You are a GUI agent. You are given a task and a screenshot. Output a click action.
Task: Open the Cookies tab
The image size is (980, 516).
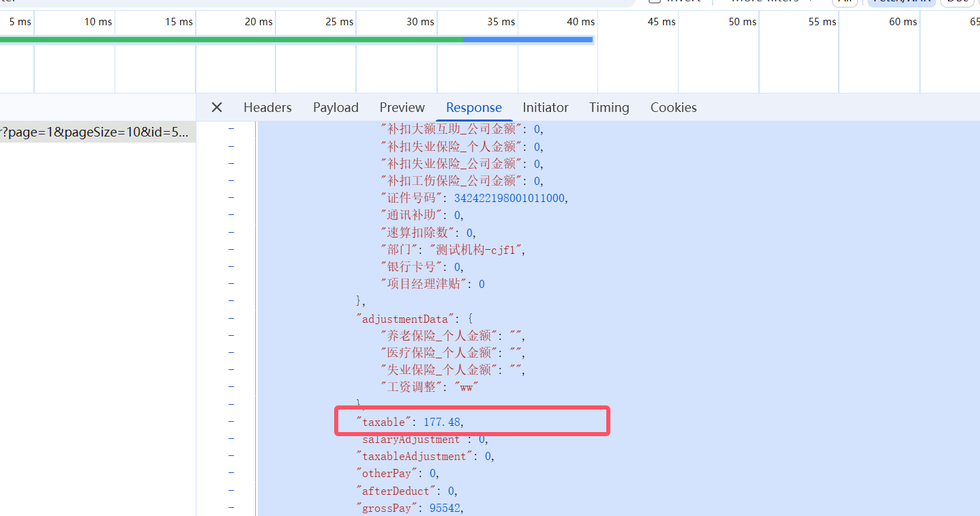pyautogui.click(x=673, y=107)
